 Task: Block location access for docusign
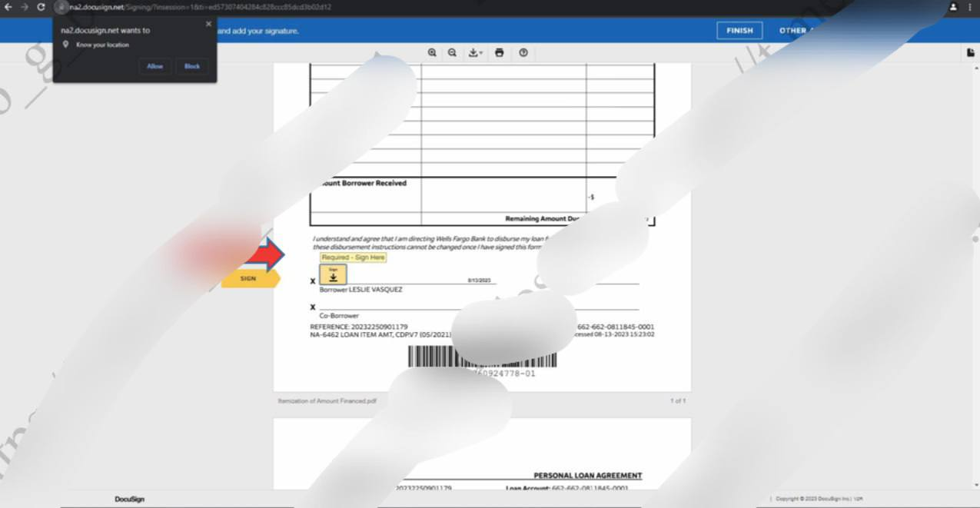point(192,66)
